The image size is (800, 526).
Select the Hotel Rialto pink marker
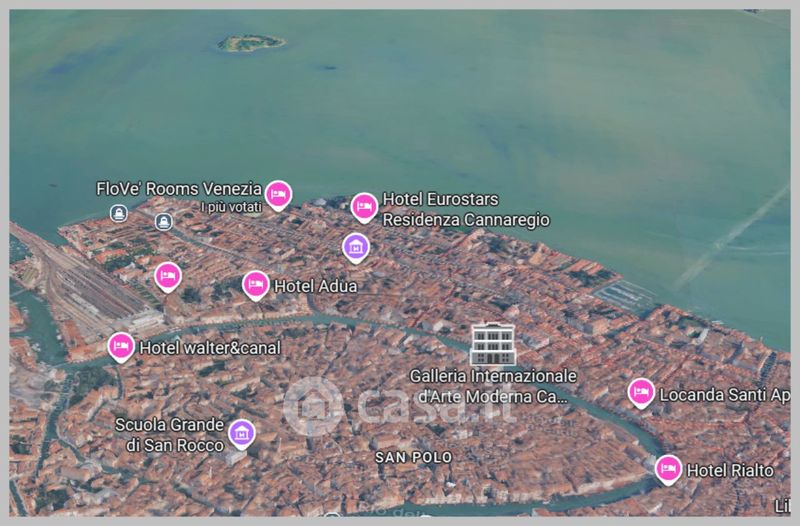pyautogui.click(x=668, y=468)
